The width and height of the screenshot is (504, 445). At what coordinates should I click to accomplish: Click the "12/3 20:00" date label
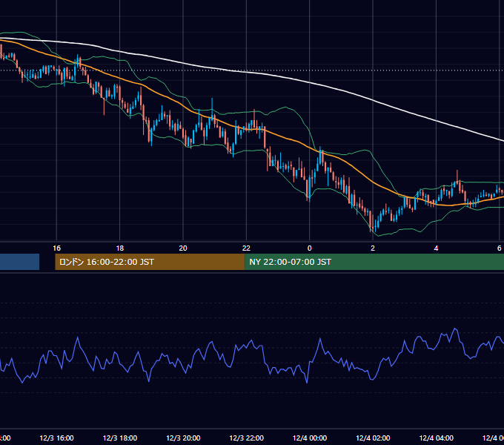tap(183, 438)
